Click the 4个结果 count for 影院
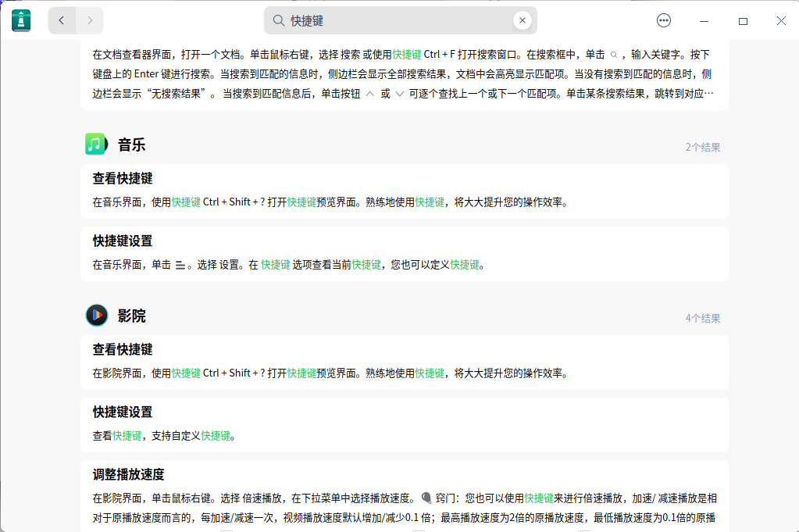The height and width of the screenshot is (532, 799). 703,319
